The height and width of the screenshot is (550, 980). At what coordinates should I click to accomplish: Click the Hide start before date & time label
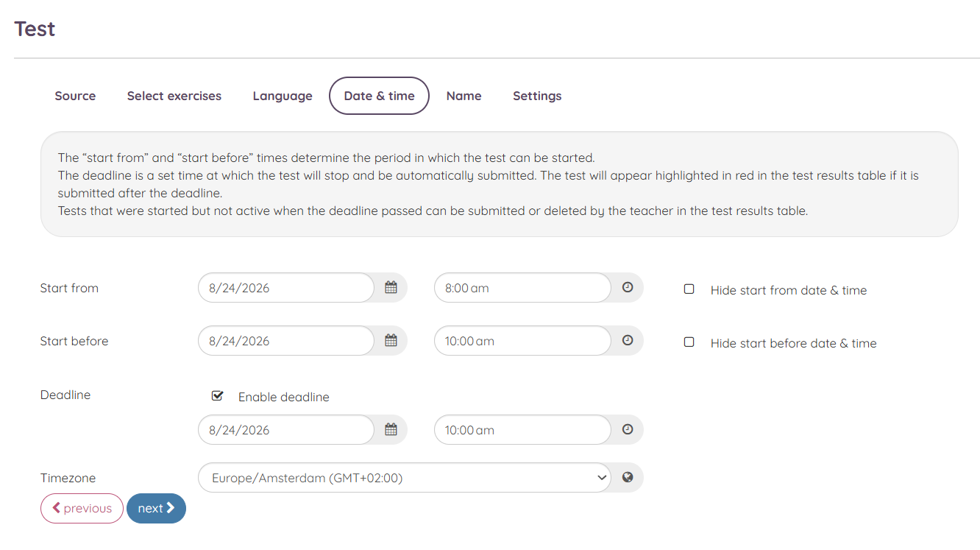click(793, 343)
